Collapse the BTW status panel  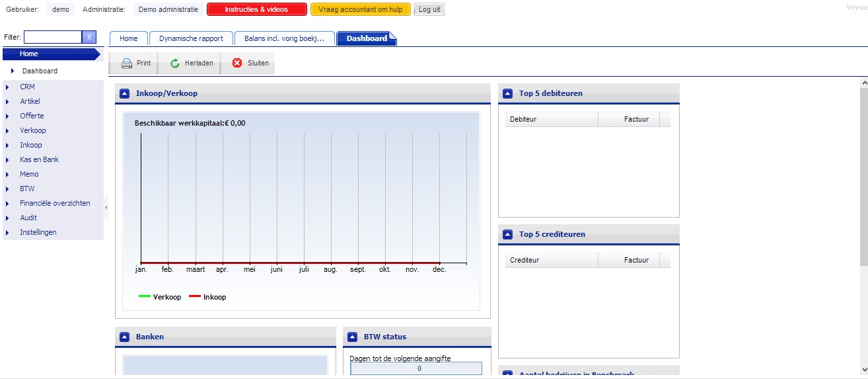(x=353, y=337)
